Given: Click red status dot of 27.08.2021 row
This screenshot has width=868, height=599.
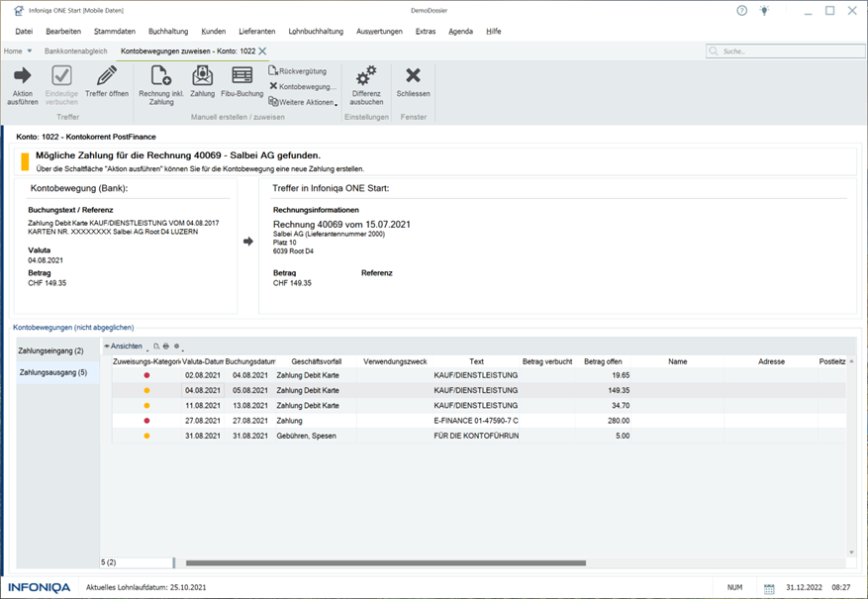Looking at the screenshot, I should [146, 421].
